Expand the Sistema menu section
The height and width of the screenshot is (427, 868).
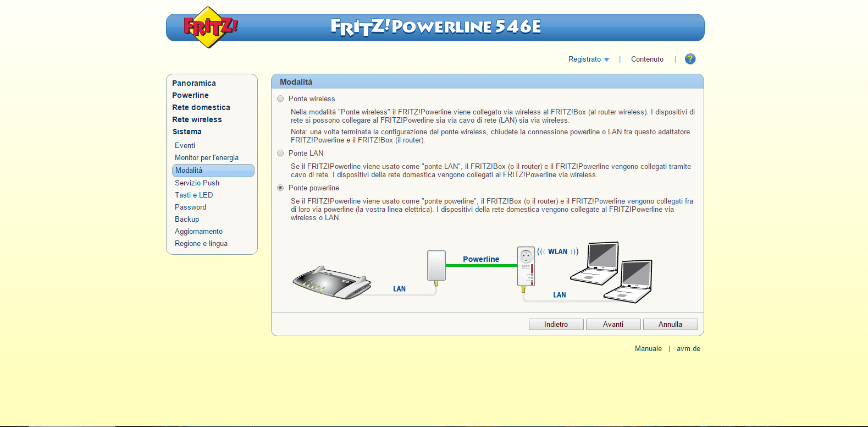tap(187, 132)
